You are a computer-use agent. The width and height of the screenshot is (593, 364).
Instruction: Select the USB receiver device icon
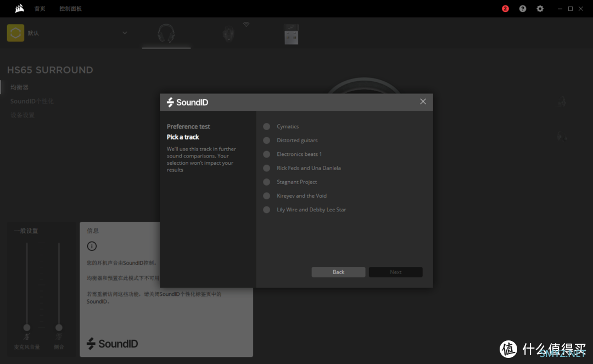(291, 35)
